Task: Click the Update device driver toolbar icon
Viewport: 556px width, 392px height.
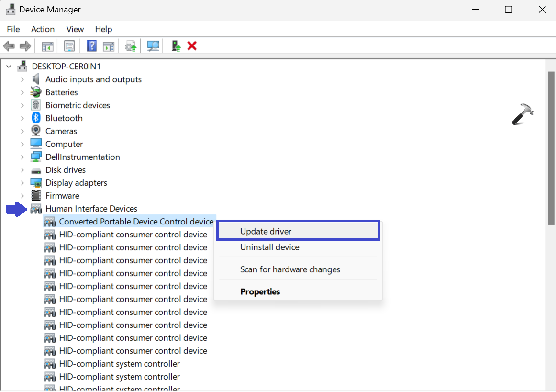Action: point(131,46)
